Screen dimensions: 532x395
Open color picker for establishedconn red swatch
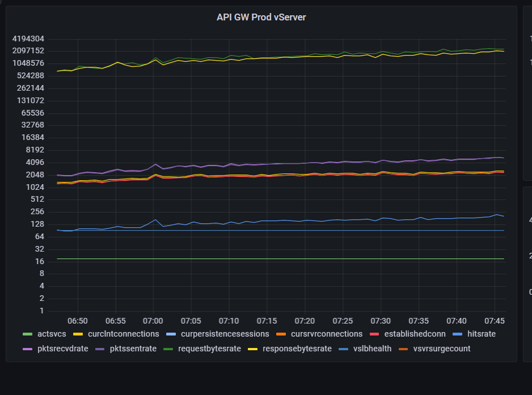(x=374, y=334)
